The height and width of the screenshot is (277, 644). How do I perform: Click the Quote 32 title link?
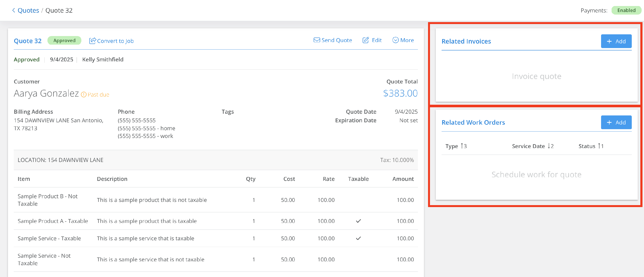[27, 41]
